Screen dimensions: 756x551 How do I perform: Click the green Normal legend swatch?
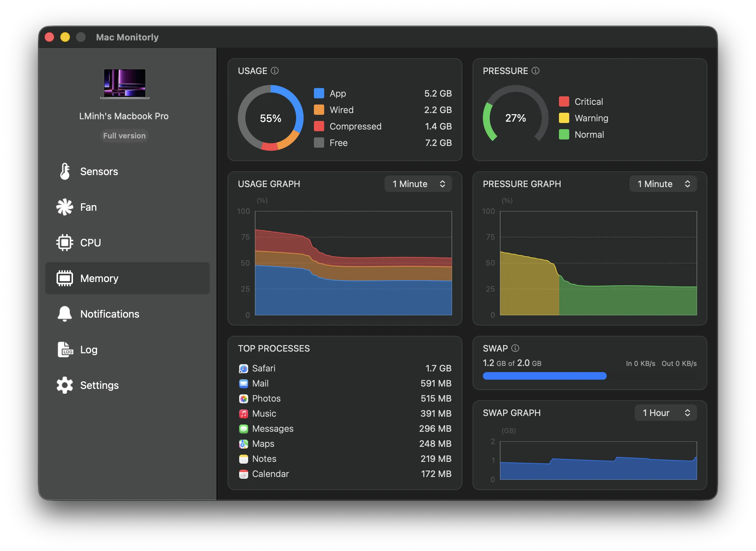click(564, 134)
